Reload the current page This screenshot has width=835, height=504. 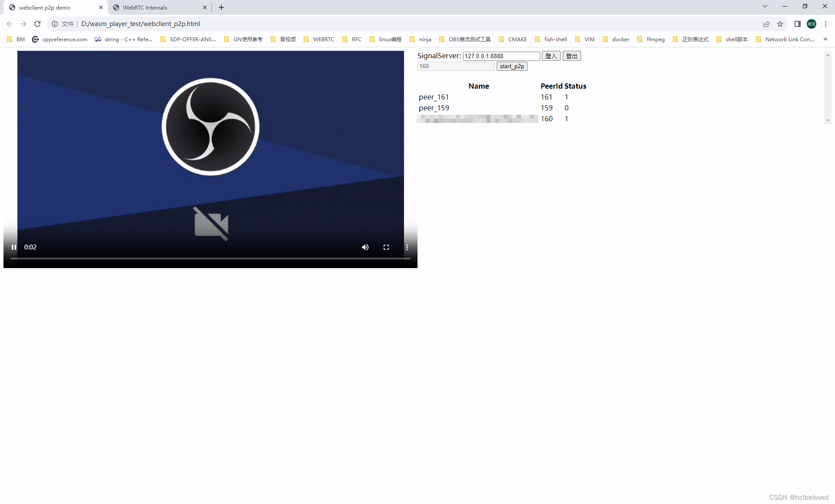point(37,24)
